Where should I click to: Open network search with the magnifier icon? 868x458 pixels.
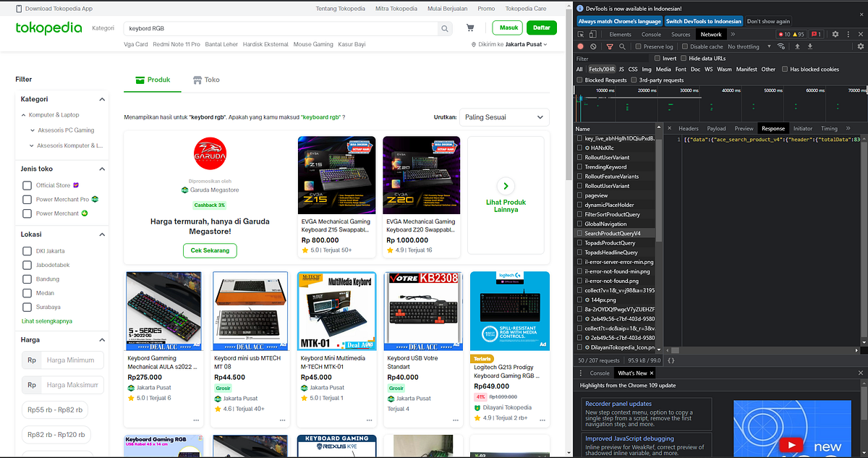point(623,46)
